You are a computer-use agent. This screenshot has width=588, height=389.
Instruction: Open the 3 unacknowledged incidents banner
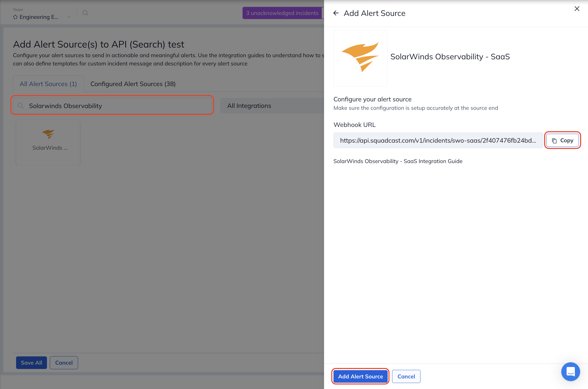[x=282, y=13]
